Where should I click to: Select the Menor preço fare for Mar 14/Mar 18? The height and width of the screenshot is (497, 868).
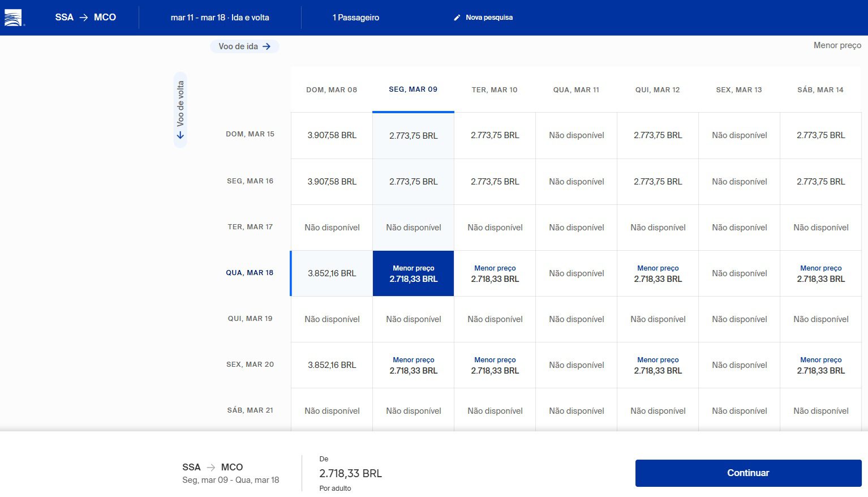point(820,273)
